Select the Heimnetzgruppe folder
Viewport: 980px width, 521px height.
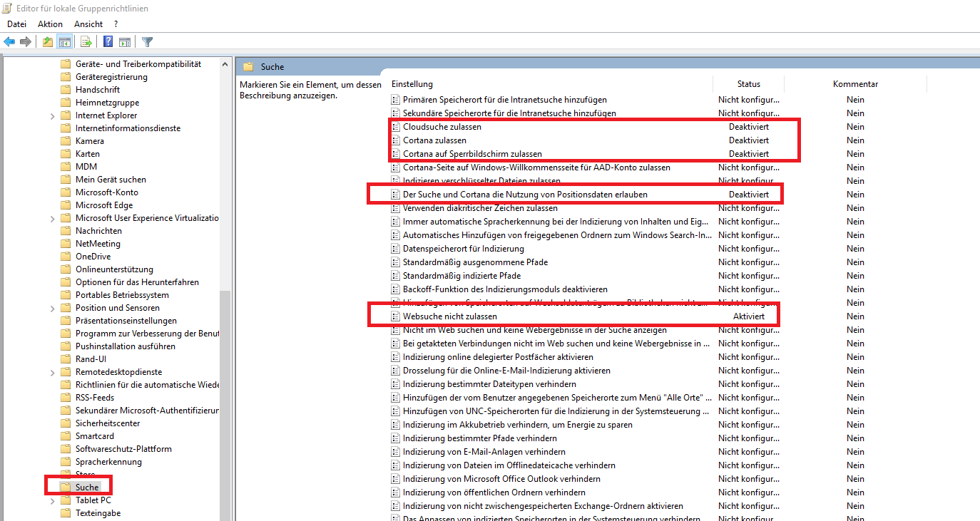tap(107, 103)
